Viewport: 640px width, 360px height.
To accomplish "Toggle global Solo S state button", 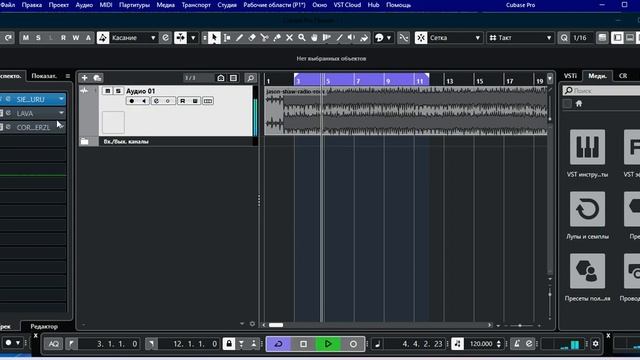I will (x=38, y=38).
